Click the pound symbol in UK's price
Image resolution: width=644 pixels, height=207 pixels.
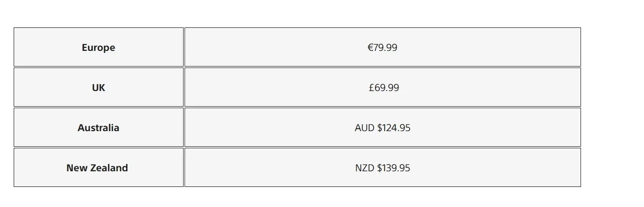coord(371,88)
